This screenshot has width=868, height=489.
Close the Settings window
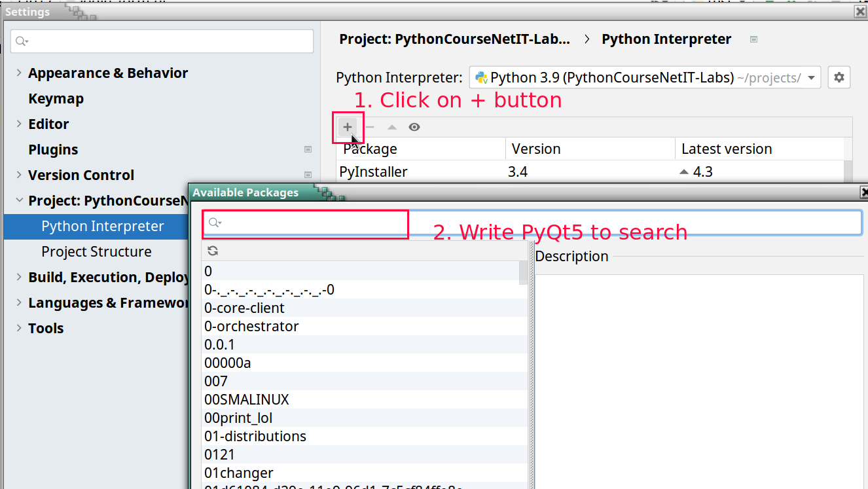(860, 11)
